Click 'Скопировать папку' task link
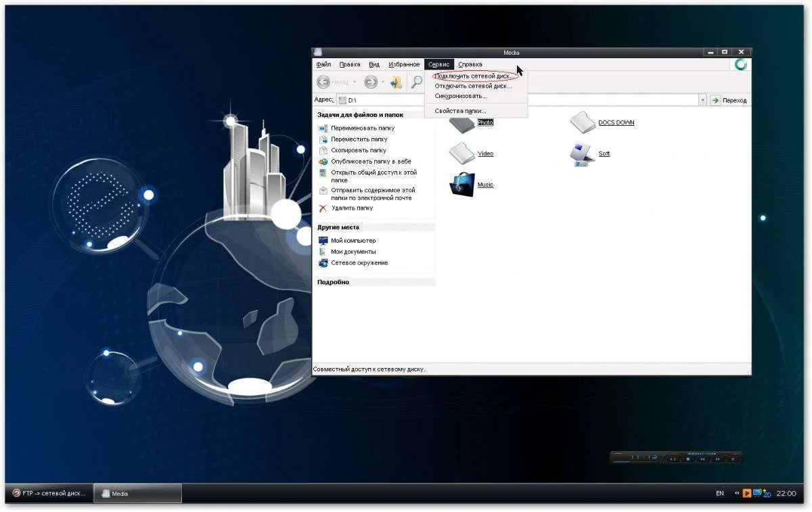The image size is (812, 512). click(x=359, y=150)
